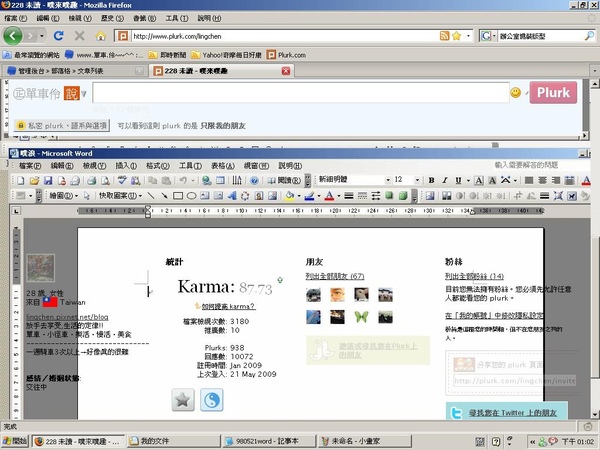This screenshot has width=600, height=450.
Task: Open the Plurk emoticon smiley picker
Action: tap(515, 92)
